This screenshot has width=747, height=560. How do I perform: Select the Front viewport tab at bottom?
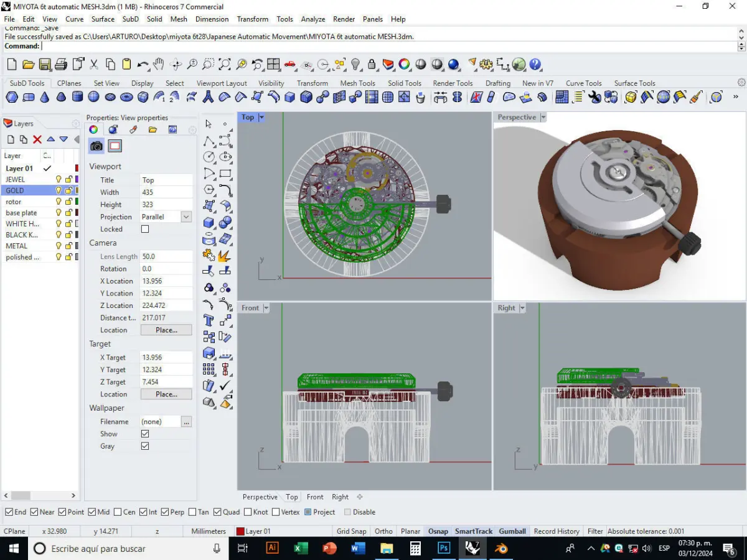tap(315, 497)
